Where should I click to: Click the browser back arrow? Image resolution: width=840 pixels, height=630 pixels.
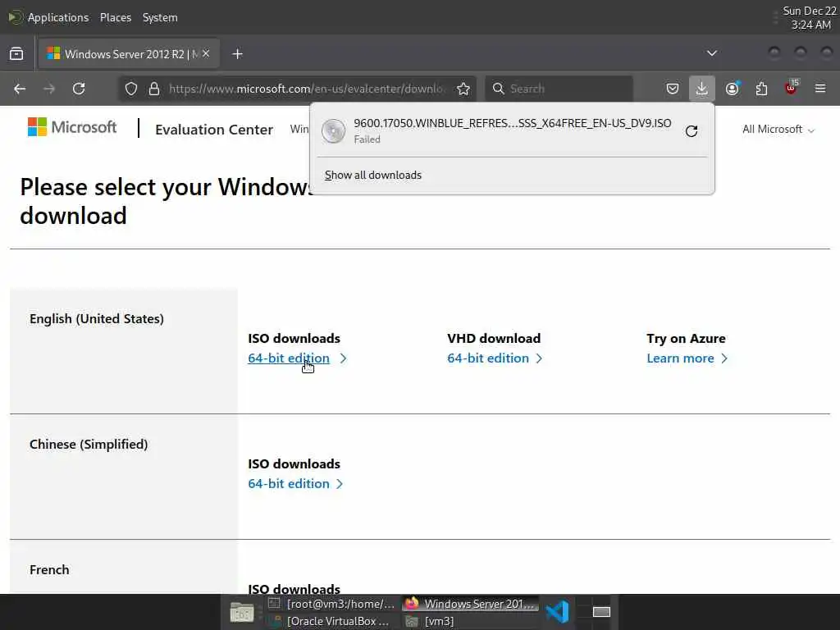(20, 89)
